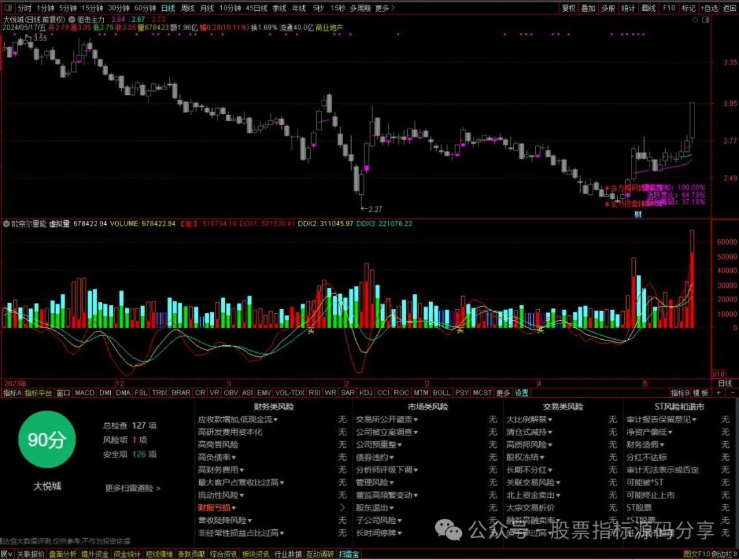Screen dimensions: 739x560
Task: Expand the 高负债率 risk dropdown
Action: (218, 457)
